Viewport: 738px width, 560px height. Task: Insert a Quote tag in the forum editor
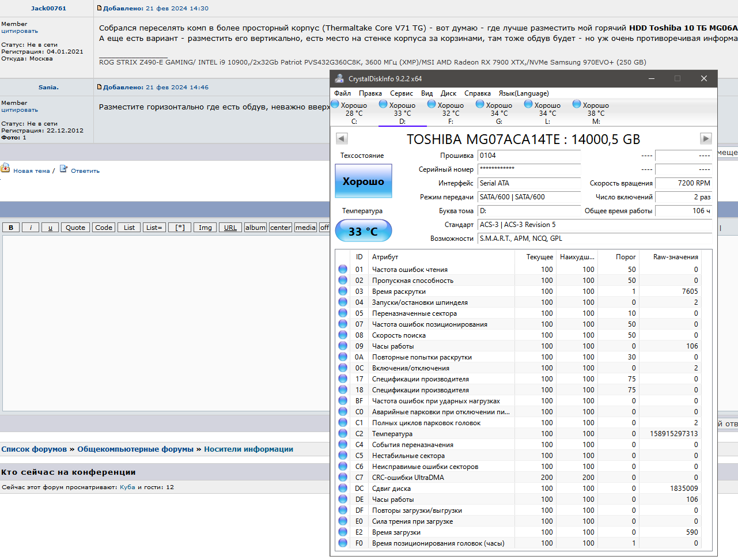(x=75, y=228)
